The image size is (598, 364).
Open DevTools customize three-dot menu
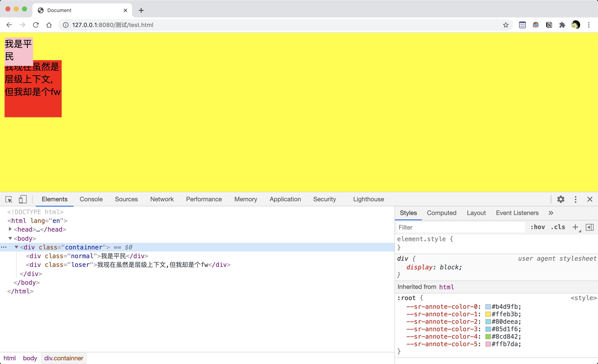pyautogui.click(x=575, y=199)
